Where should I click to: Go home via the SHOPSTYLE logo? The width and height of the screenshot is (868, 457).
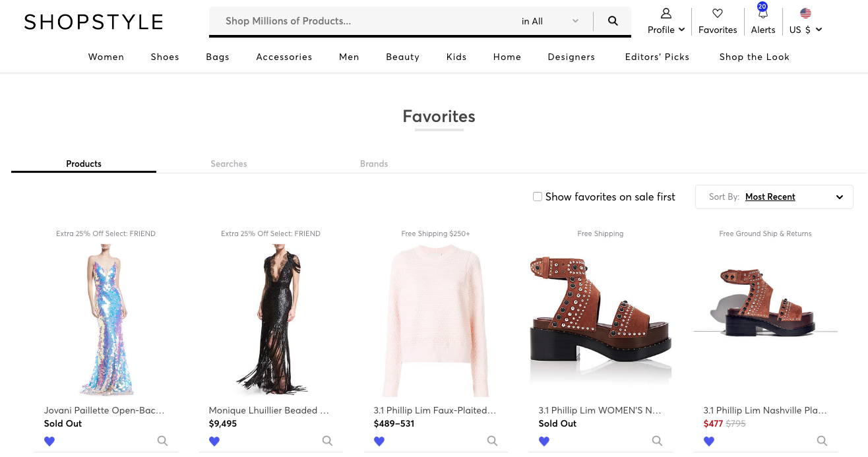coord(94,22)
